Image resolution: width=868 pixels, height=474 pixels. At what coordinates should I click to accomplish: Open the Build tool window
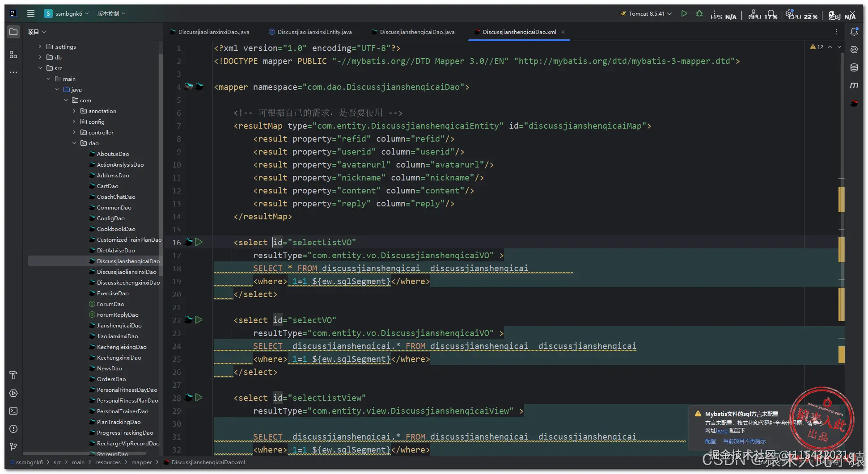pyautogui.click(x=13, y=375)
